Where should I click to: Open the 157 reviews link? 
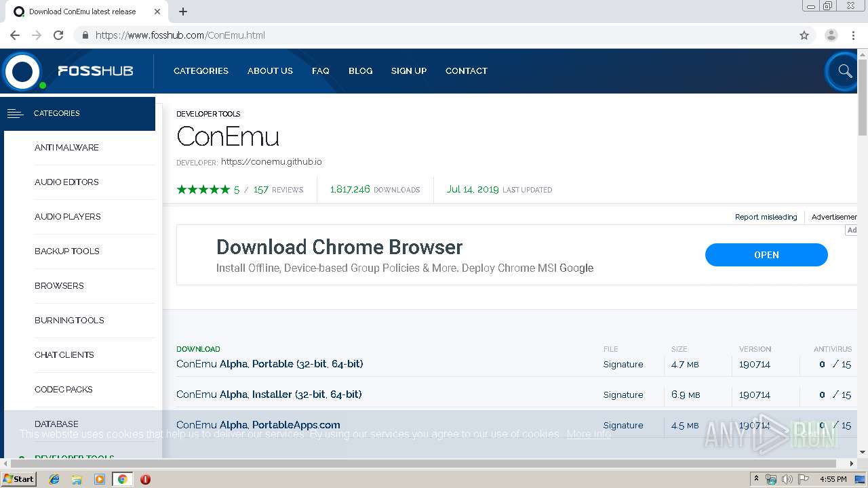278,190
